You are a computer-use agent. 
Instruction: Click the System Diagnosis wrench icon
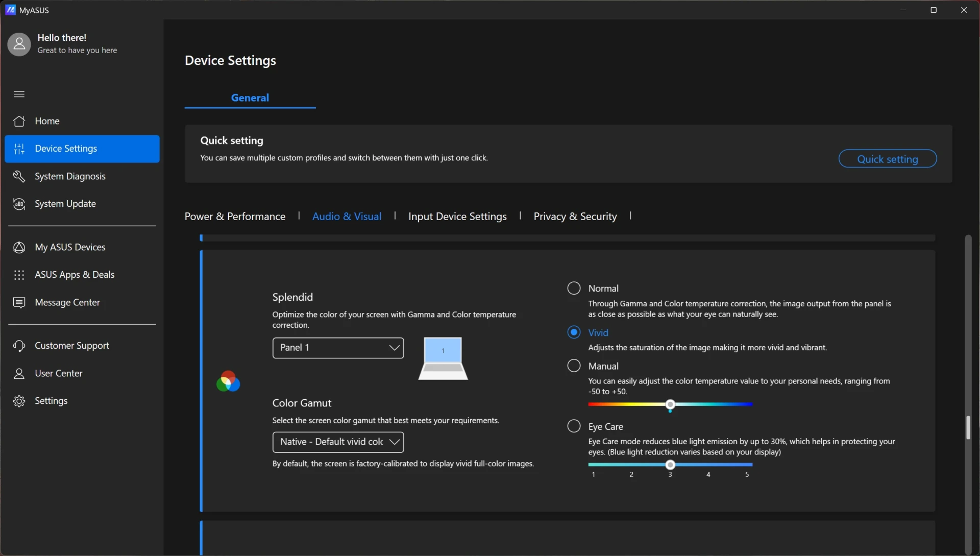tap(19, 176)
